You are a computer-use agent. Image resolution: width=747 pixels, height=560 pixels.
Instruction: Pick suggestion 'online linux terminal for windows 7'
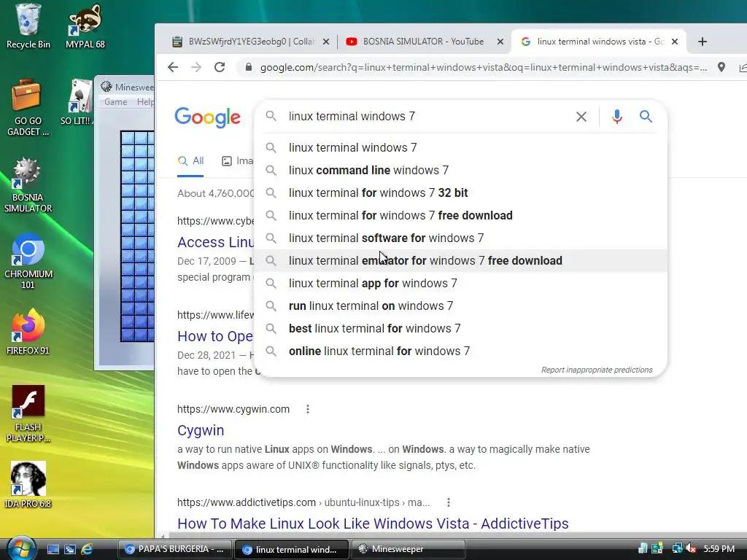click(x=461, y=351)
